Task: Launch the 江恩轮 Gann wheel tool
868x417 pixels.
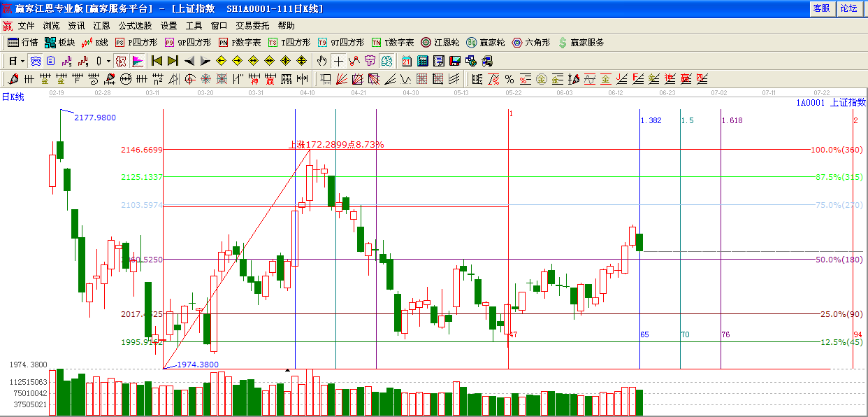Action: (440, 43)
